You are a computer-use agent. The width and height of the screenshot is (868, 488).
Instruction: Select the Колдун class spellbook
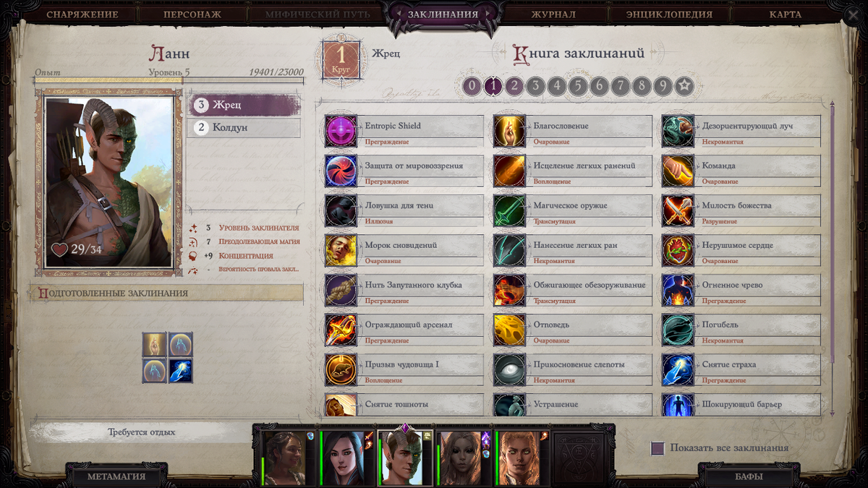click(x=244, y=128)
